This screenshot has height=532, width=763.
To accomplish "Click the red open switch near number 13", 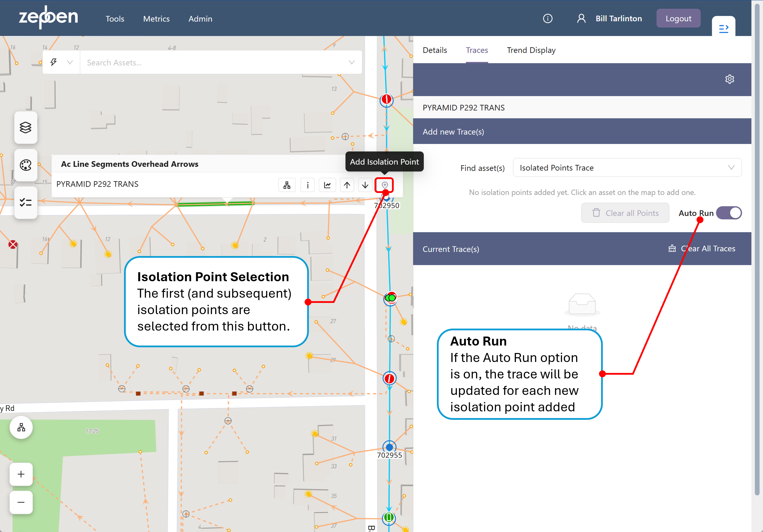I will coord(386,100).
